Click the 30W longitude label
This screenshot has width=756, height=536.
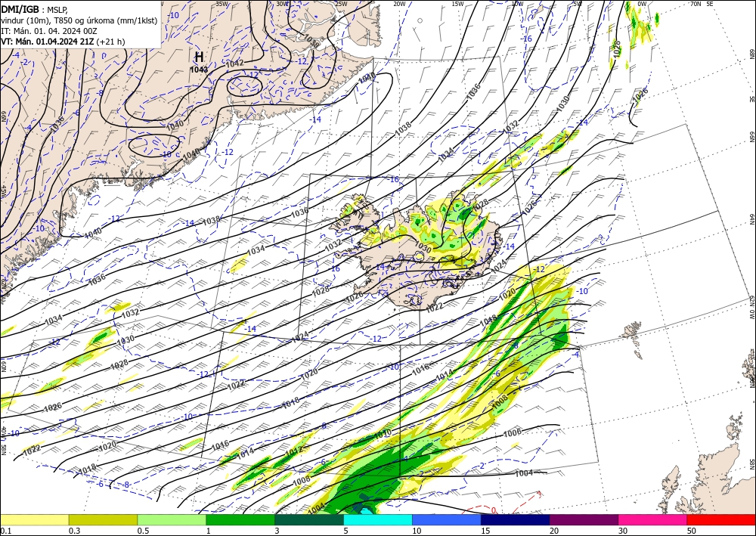tap(283, 4)
